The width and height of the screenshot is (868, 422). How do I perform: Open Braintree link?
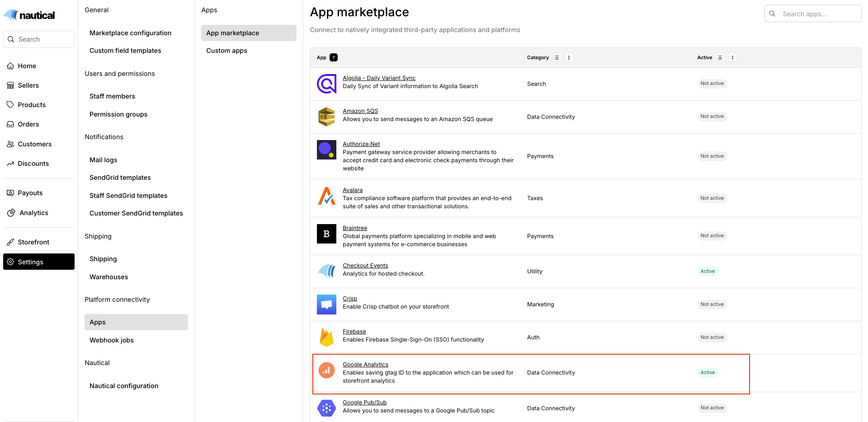click(x=355, y=228)
